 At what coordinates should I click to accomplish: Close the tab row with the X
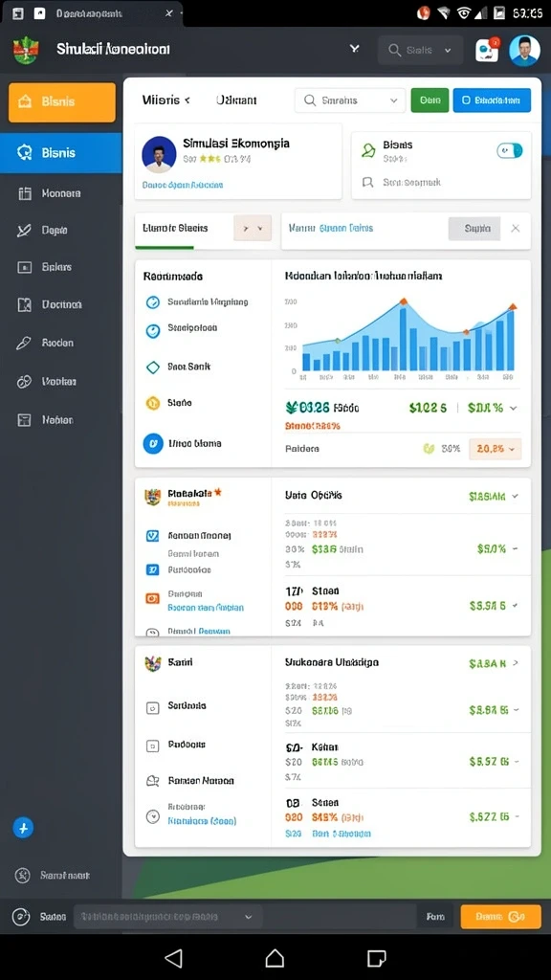coord(516,229)
